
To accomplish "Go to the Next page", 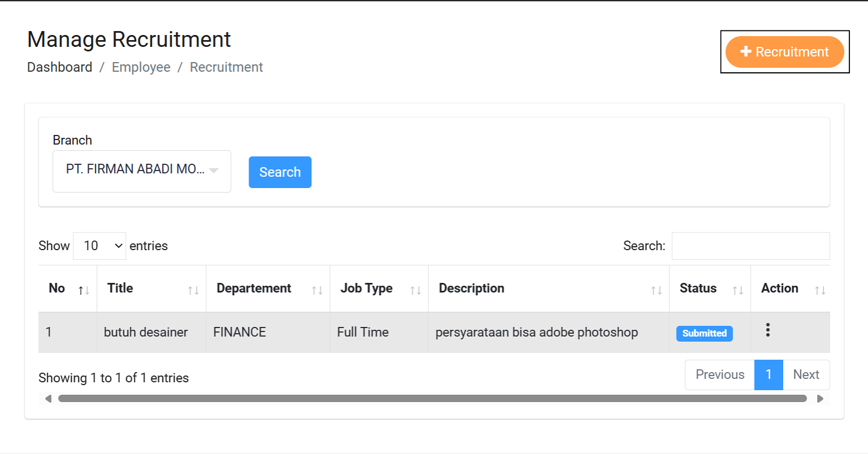I will point(806,375).
